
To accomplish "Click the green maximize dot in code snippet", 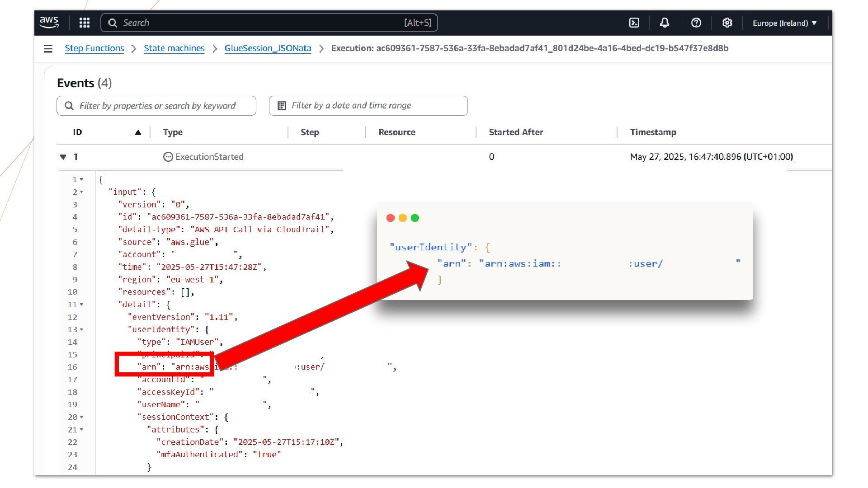I will pos(415,218).
